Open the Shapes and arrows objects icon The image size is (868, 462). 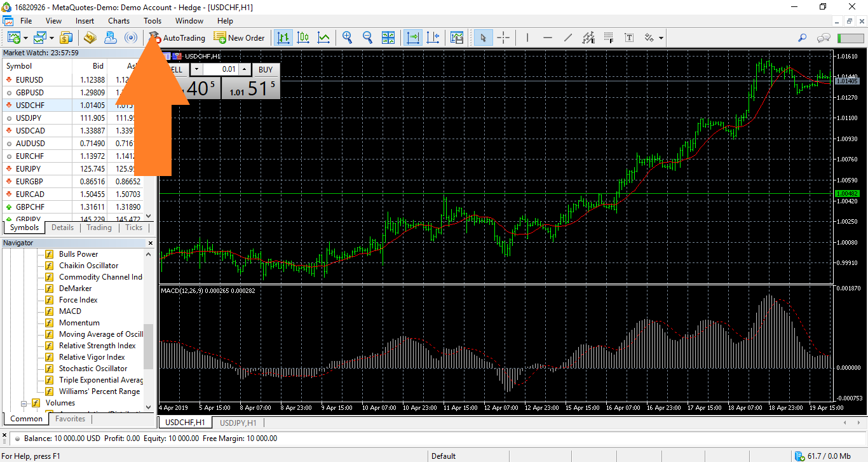[x=649, y=37]
